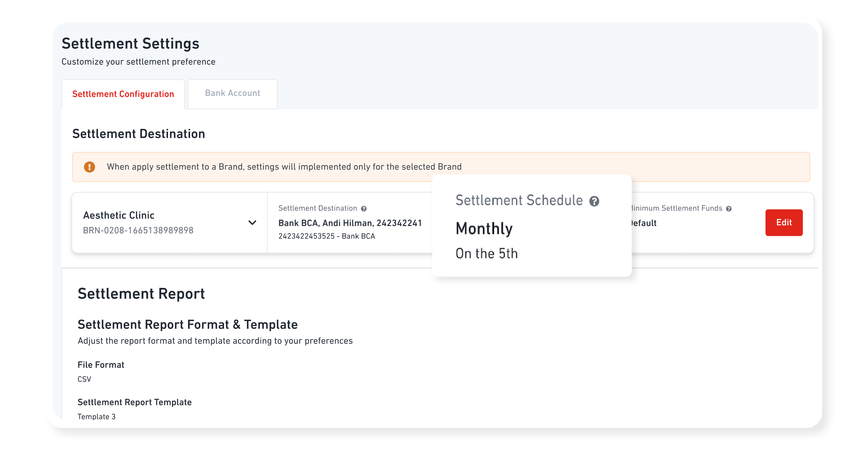Expand the Aesthetic Clinic brand dropdown chevron
Screen dimensions: 868x457
[x=252, y=223]
